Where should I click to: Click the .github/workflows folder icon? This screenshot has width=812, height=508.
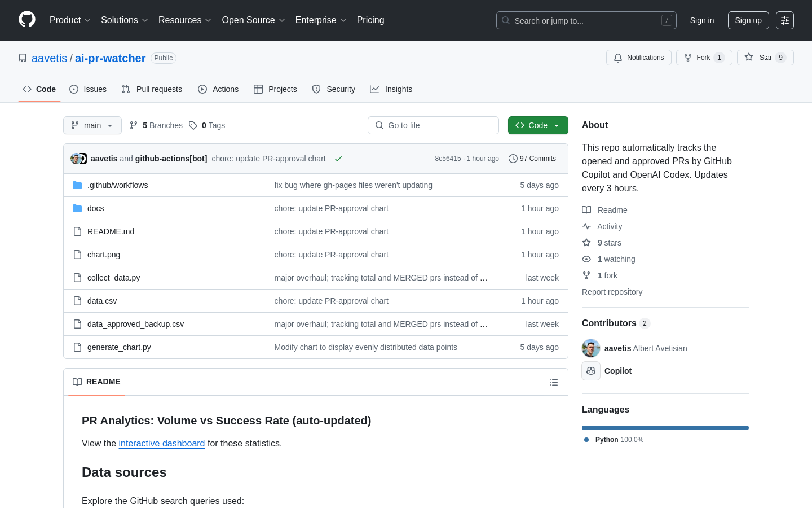pyautogui.click(x=77, y=185)
